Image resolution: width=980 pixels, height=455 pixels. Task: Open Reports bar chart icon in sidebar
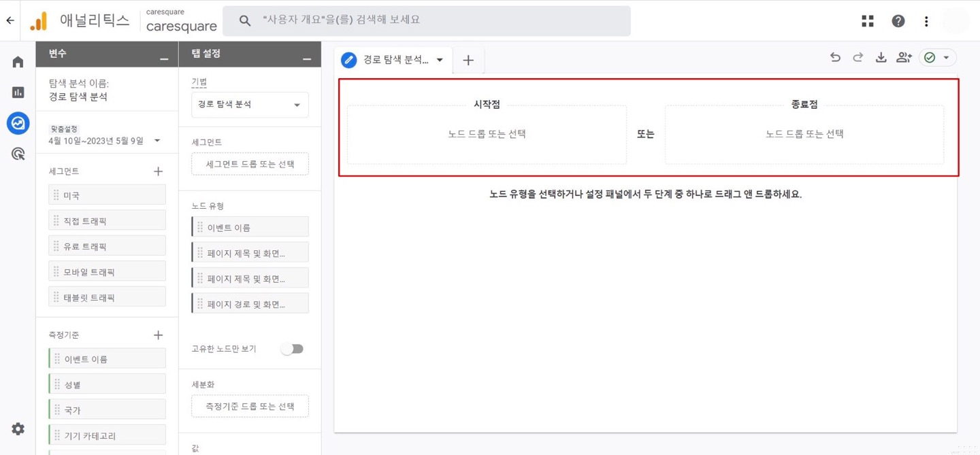coord(18,92)
